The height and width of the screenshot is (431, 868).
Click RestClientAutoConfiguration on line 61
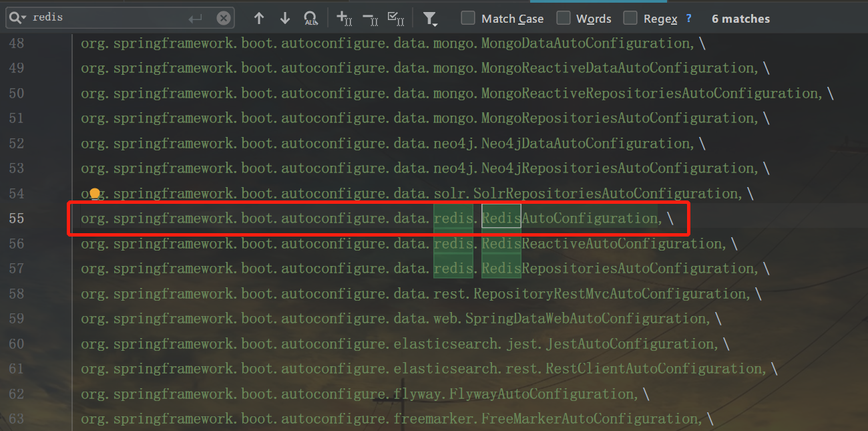click(x=654, y=369)
